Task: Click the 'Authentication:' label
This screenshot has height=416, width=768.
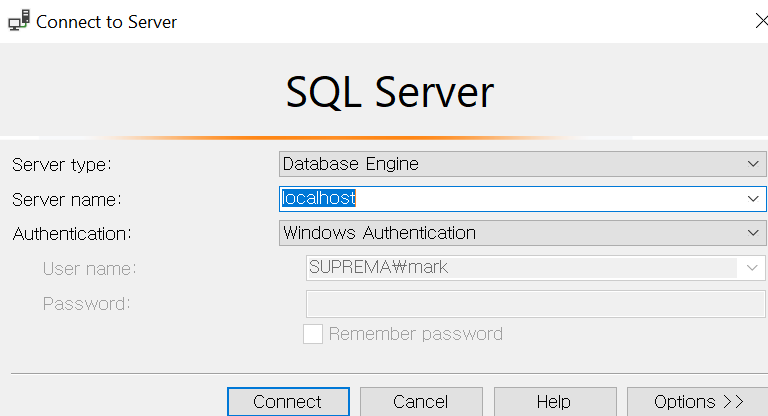Action: (x=72, y=234)
